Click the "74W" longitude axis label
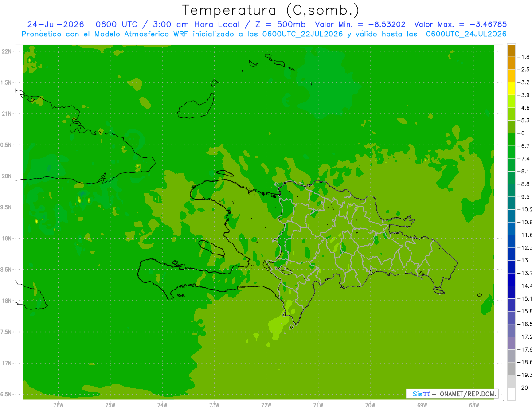Screen dimensions: 532x411 pos(162,405)
